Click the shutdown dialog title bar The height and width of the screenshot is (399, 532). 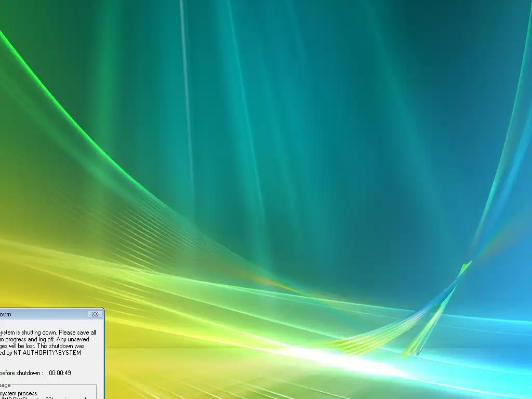(51, 314)
